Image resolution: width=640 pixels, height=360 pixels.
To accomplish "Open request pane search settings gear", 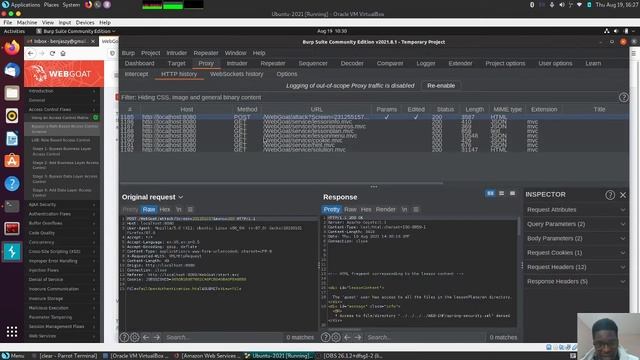I will pos(135,337).
